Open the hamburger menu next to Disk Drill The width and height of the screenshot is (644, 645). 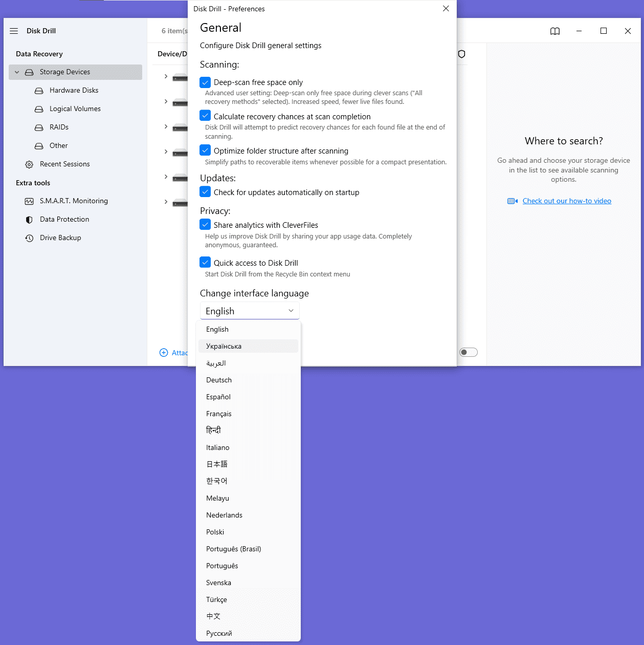click(x=14, y=31)
